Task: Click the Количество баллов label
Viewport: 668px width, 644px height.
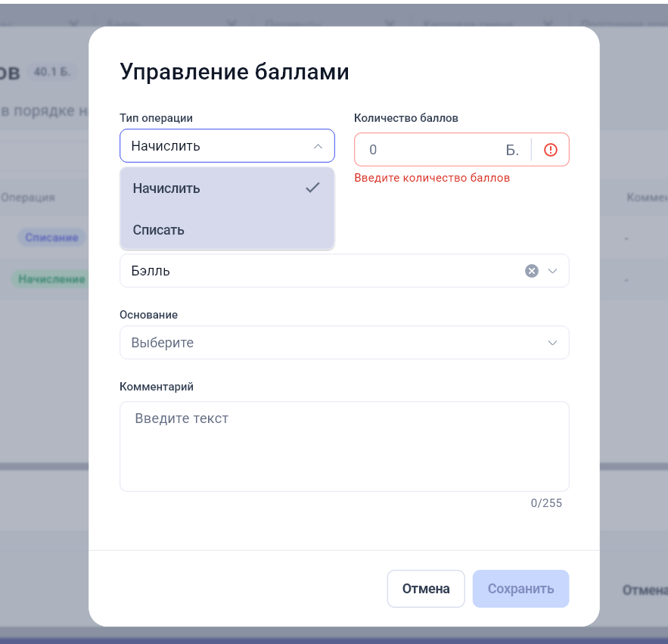Action: (406, 118)
